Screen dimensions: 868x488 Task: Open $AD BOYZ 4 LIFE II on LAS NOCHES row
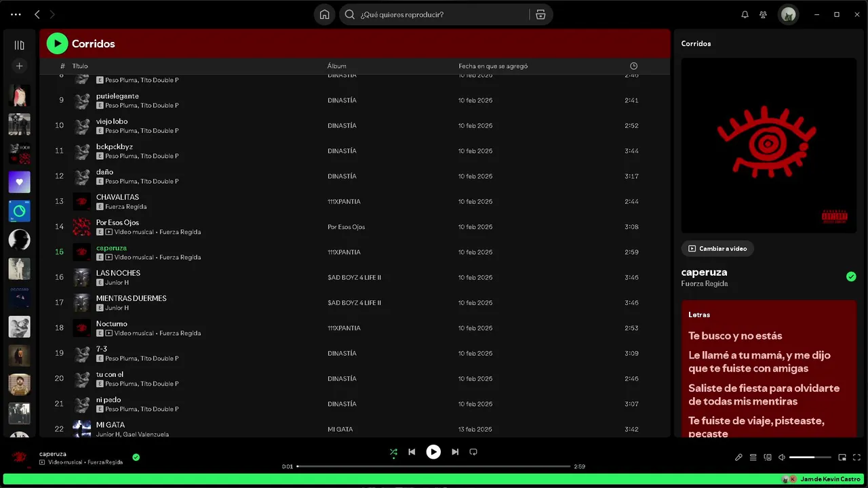click(x=354, y=277)
